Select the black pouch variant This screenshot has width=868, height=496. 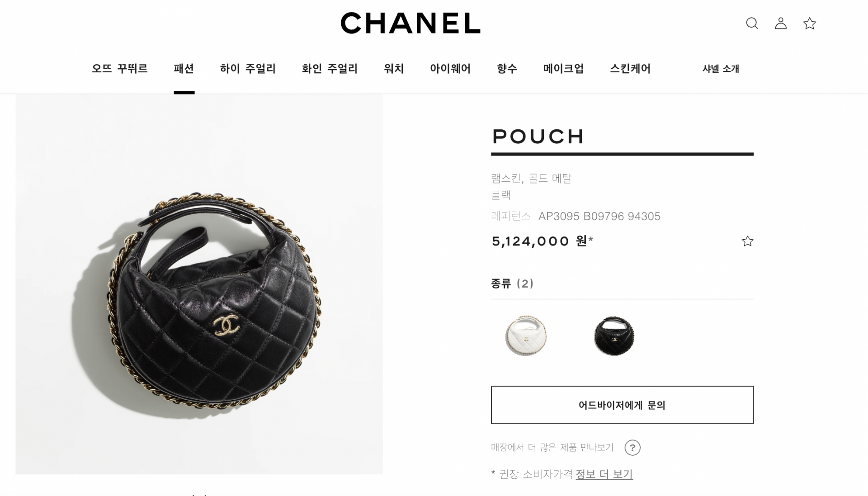coord(613,335)
